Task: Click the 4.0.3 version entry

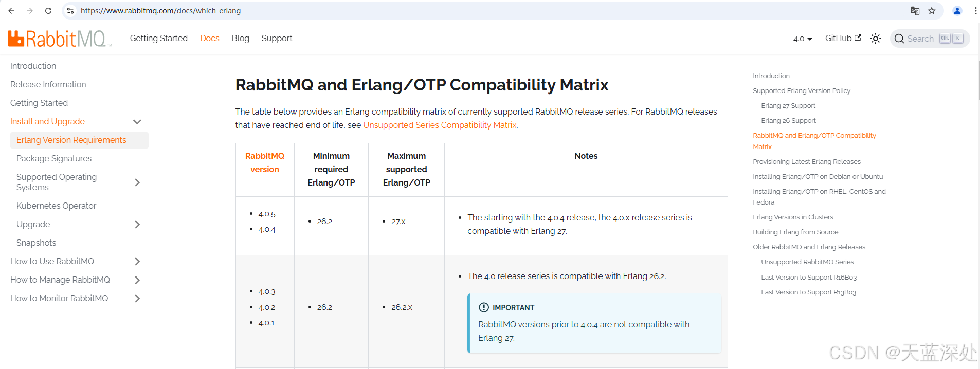Action: (266, 291)
